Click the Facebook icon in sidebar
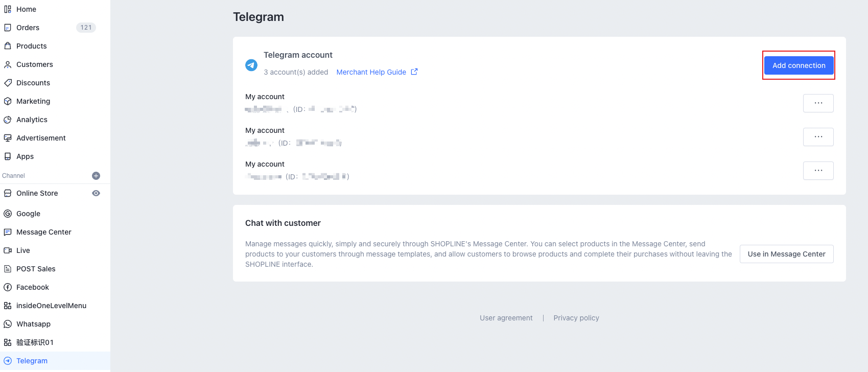 pos(8,287)
